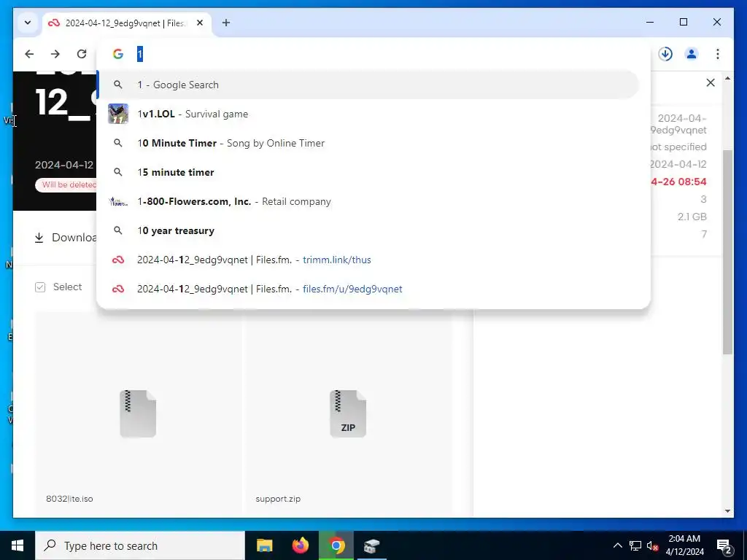The width and height of the screenshot is (747, 560).
Task: Choose the 15 minute timer suggestion
Action: [x=368, y=172]
